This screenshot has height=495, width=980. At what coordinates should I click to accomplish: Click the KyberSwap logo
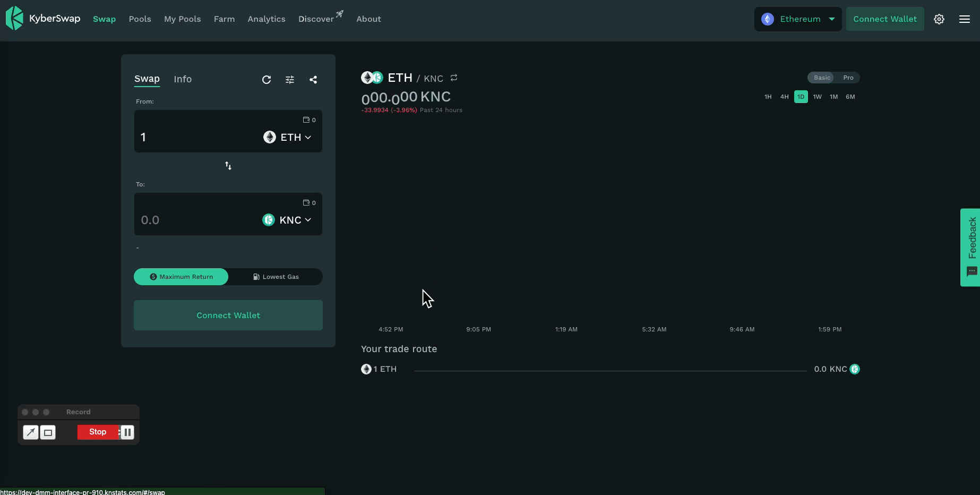tap(43, 19)
